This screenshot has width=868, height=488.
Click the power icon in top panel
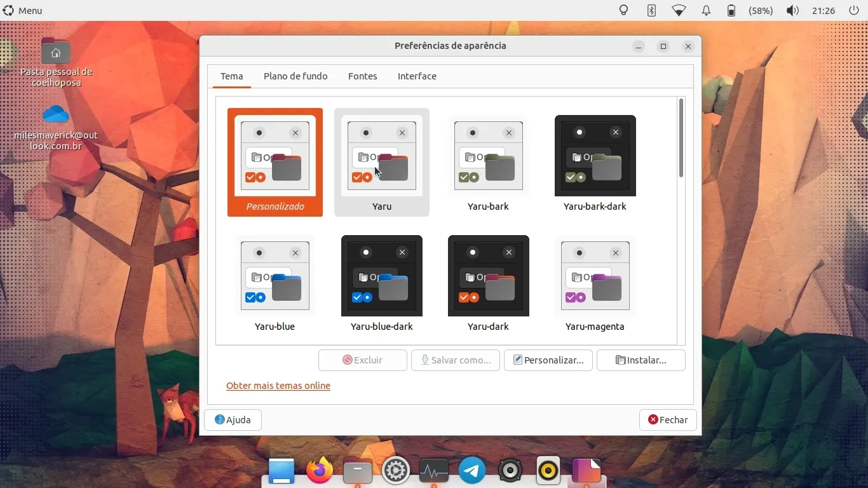tap(854, 10)
